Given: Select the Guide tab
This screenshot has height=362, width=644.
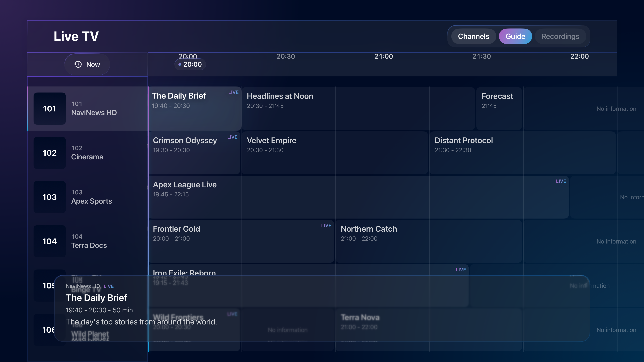Looking at the screenshot, I should 515,37.
